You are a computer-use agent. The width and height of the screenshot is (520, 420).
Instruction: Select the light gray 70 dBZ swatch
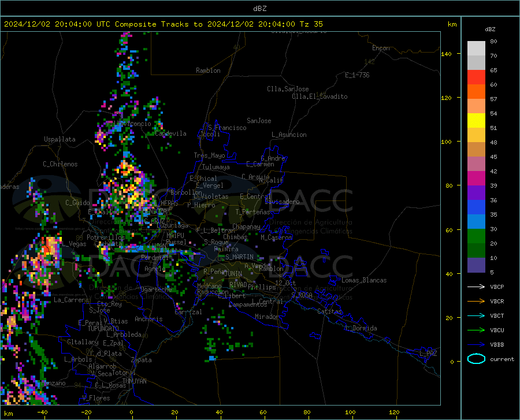(x=476, y=49)
